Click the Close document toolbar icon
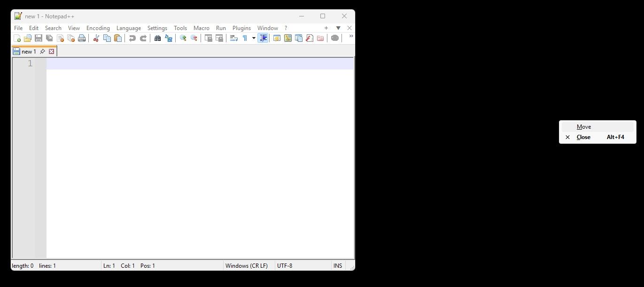The image size is (644, 287). [x=60, y=38]
